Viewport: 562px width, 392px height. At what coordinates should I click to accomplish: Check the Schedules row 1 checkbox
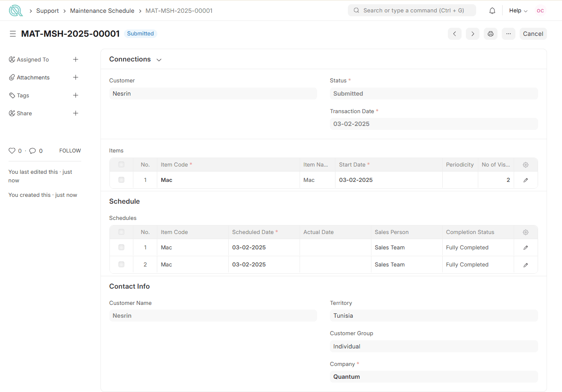pyautogui.click(x=121, y=247)
